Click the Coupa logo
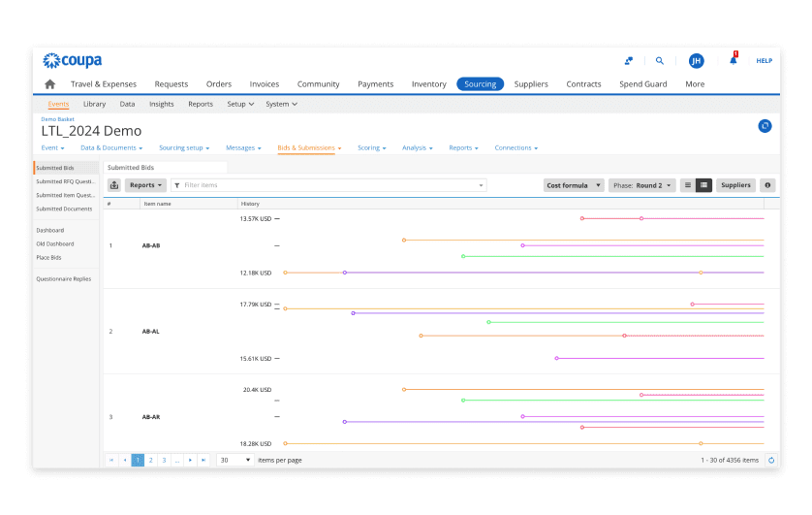The height and width of the screenshot is (515, 812). (x=72, y=61)
